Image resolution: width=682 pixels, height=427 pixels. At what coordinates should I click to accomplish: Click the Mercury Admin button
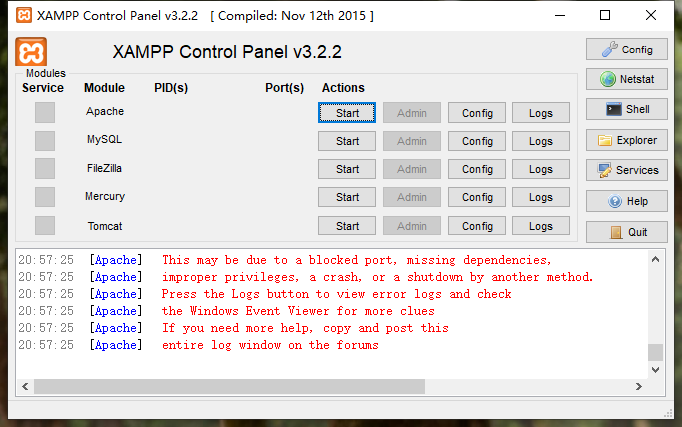pyautogui.click(x=411, y=197)
